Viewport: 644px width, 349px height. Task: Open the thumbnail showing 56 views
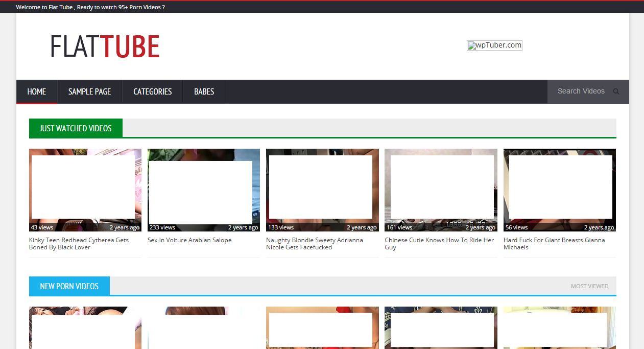559,190
